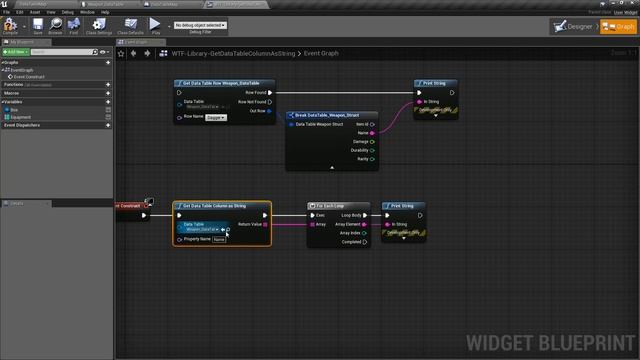Click the Durability pin on Break struct node
This screenshot has width=640, height=360.
point(372,150)
